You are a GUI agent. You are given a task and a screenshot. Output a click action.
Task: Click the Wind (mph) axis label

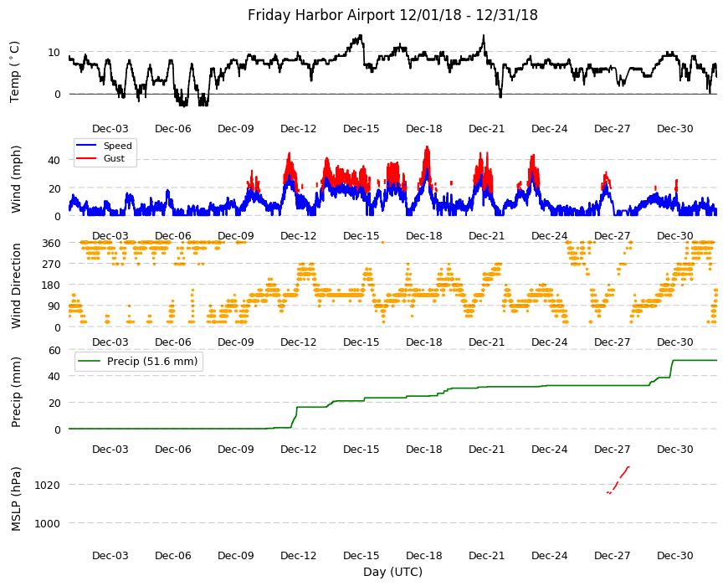[16, 179]
